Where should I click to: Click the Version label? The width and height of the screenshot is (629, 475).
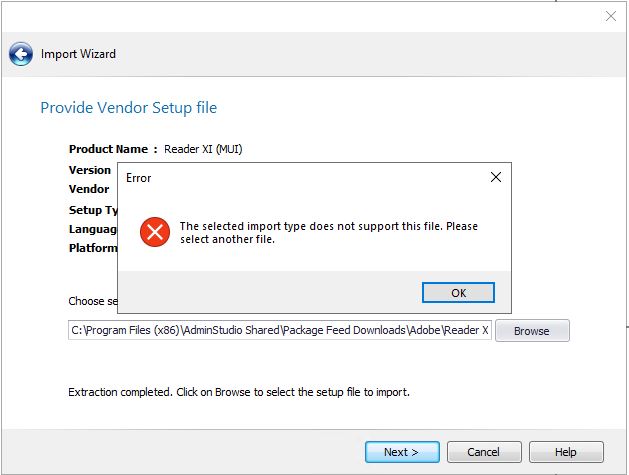click(90, 170)
